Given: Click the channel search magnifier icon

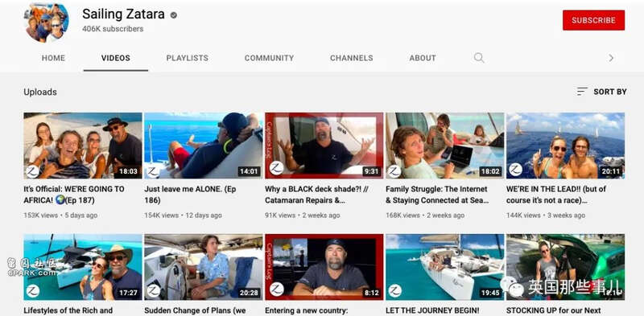Looking at the screenshot, I should tap(479, 58).
